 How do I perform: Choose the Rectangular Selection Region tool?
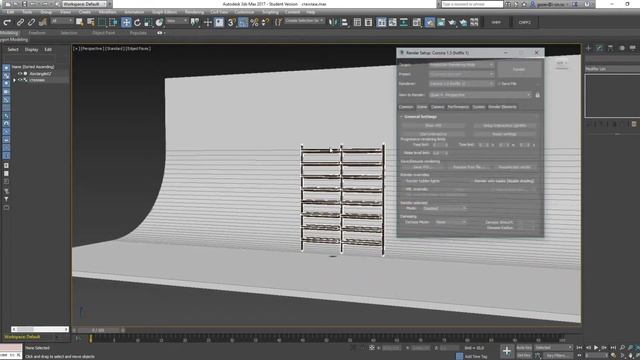click(x=102, y=22)
